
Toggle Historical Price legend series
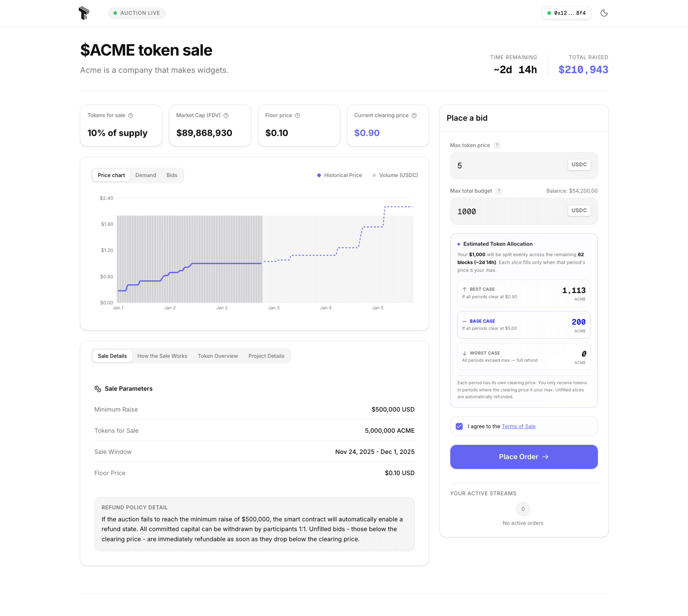pyautogui.click(x=339, y=175)
